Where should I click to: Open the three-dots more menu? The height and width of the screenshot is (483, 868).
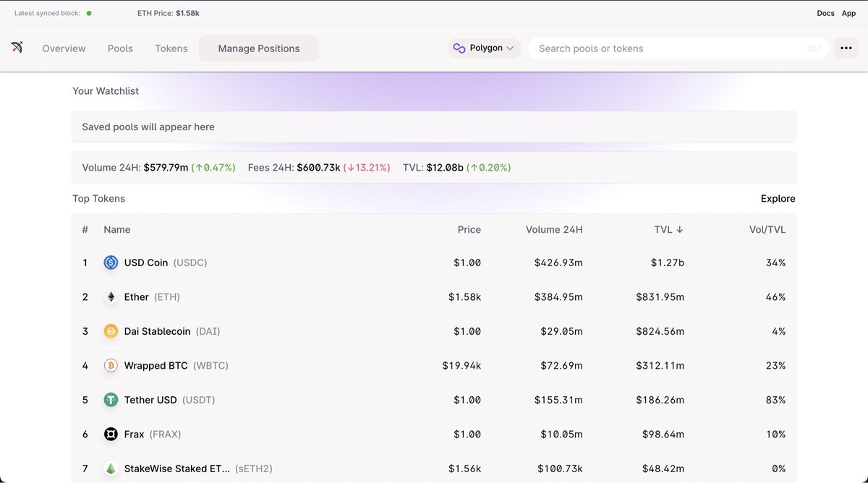pyautogui.click(x=846, y=48)
